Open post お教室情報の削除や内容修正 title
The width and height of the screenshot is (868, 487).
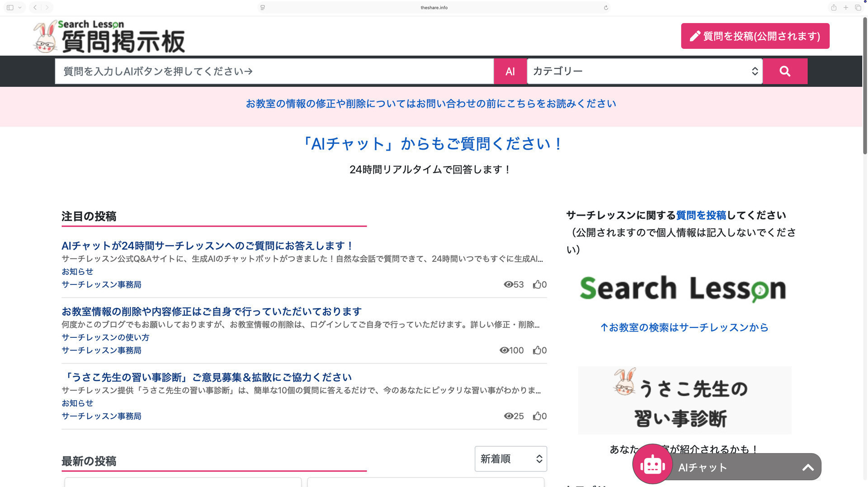point(212,312)
